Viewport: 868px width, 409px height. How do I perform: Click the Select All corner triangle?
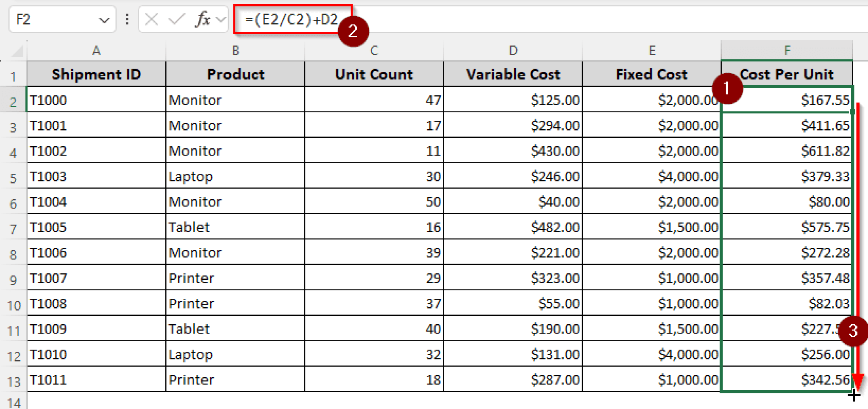17,51
